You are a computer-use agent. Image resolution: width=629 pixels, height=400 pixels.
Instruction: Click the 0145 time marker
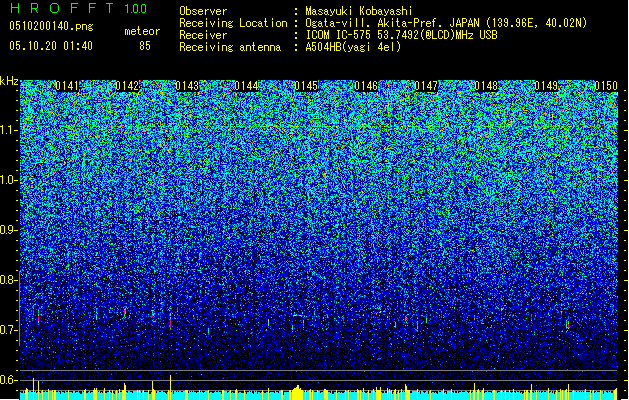point(306,86)
